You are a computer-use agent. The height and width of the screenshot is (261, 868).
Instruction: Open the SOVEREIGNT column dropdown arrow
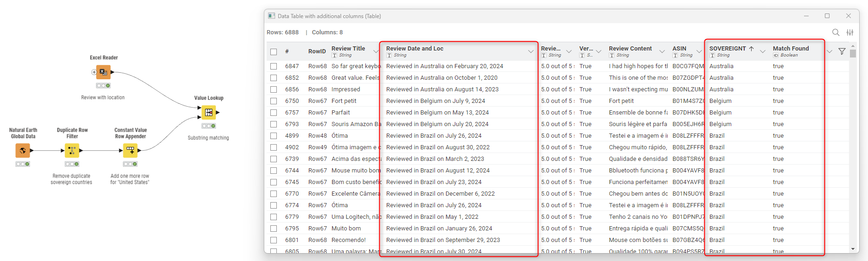pyautogui.click(x=763, y=51)
